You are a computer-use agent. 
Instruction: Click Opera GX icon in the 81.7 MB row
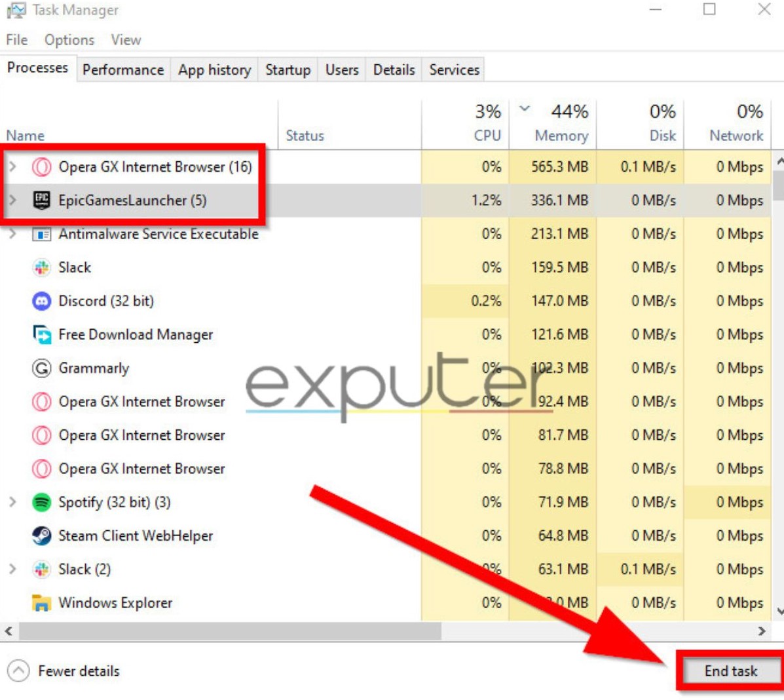tap(41, 435)
